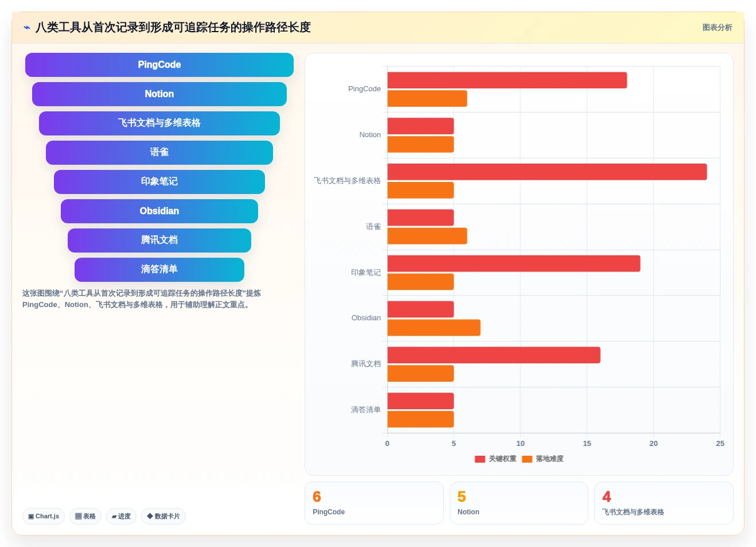This screenshot has width=756, height=547.
Task: Click the orange Obsidian bar
Action: pos(434,328)
